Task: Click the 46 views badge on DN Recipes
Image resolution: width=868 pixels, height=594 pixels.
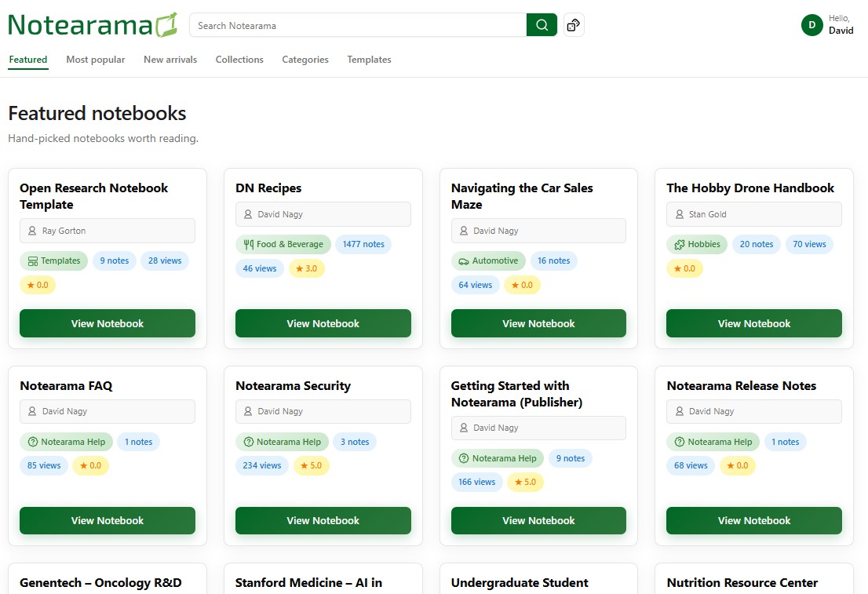Action: [260, 268]
